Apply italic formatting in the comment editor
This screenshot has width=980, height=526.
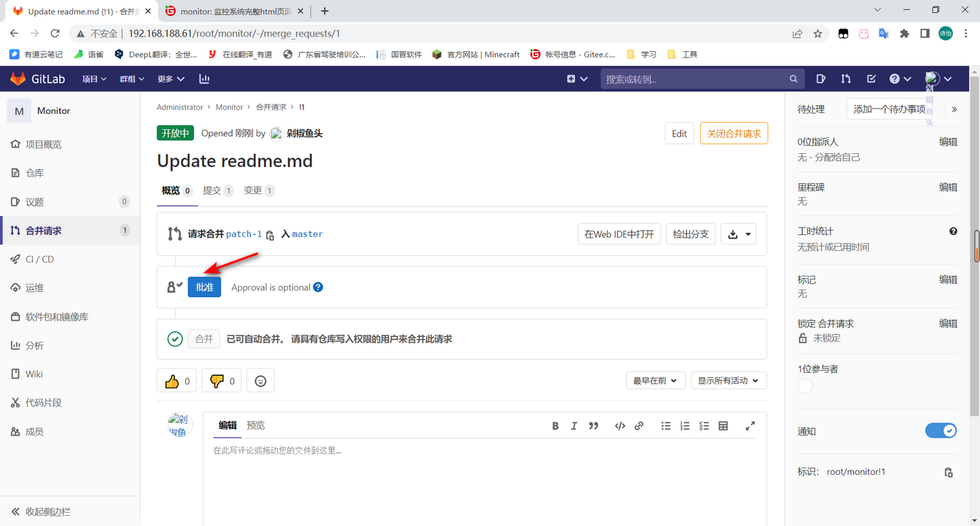[x=574, y=425]
